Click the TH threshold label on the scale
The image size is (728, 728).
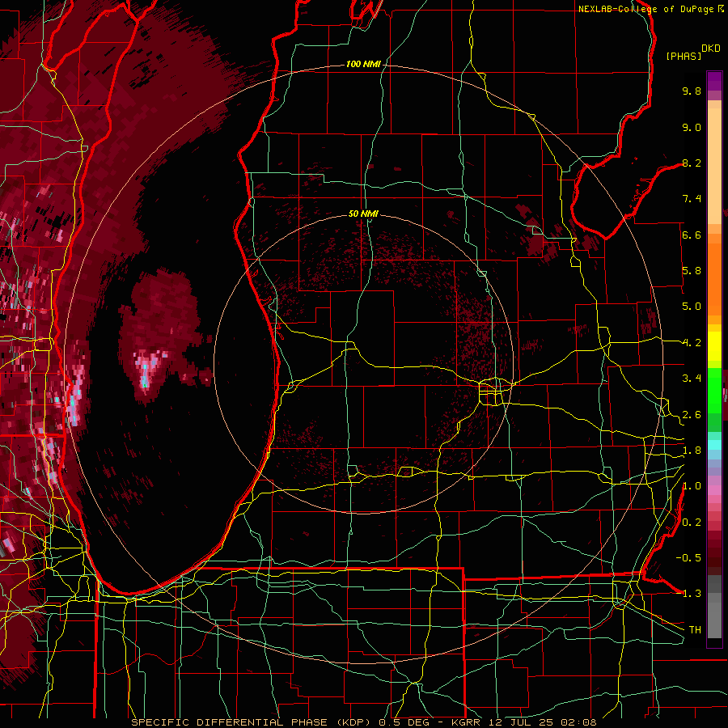(x=695, y=630)
